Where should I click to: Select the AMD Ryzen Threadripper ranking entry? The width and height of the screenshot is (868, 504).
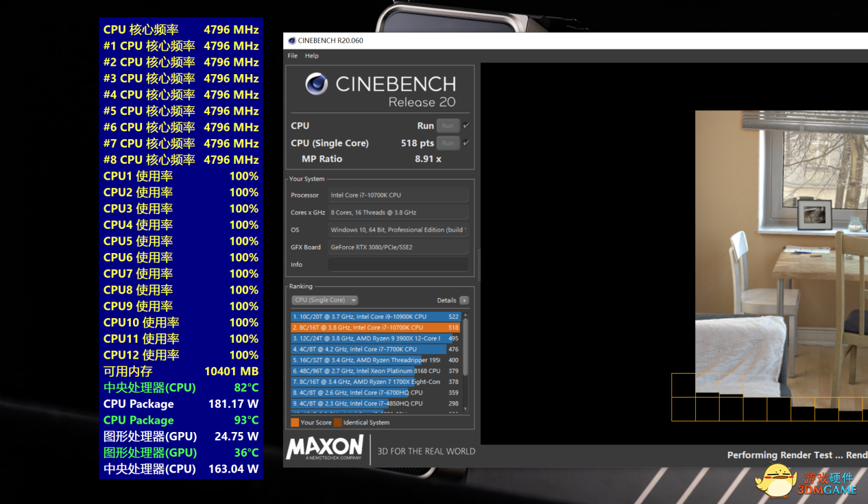tap(376, 360)
